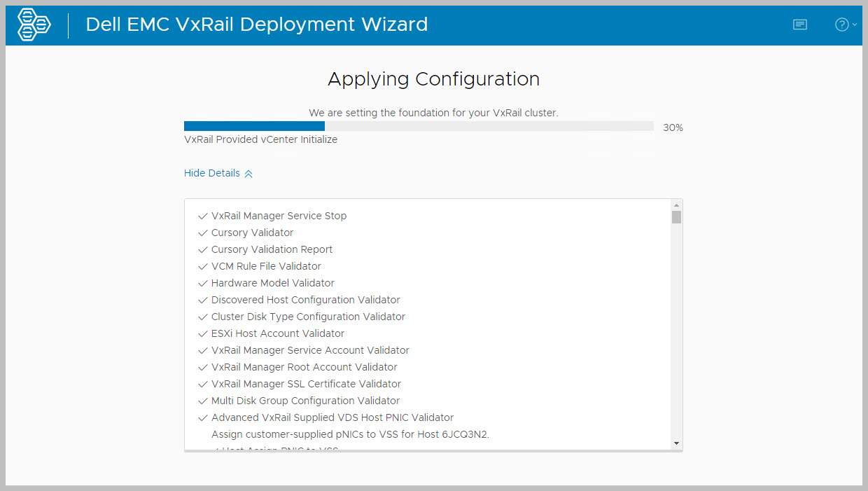Click the 30% deployment progress bar

418,126
